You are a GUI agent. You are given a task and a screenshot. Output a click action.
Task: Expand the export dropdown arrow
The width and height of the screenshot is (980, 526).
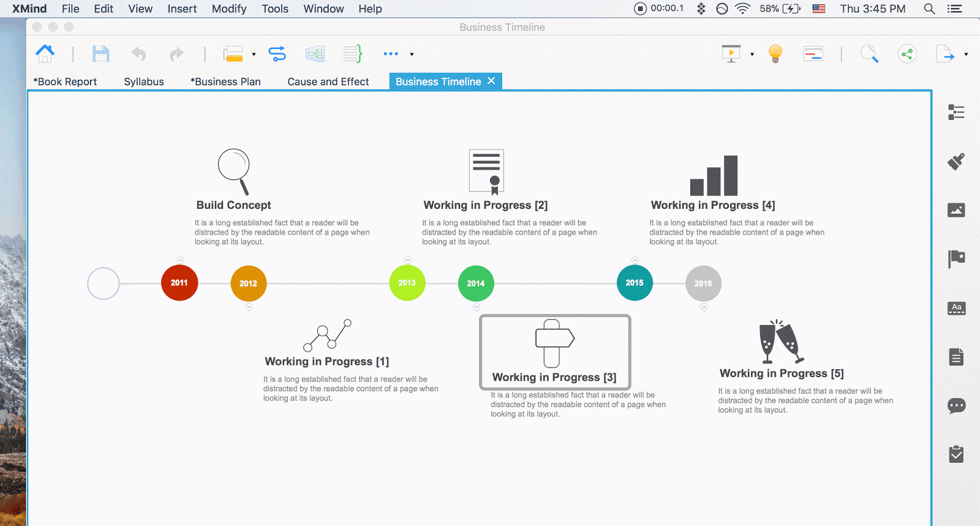966,54
